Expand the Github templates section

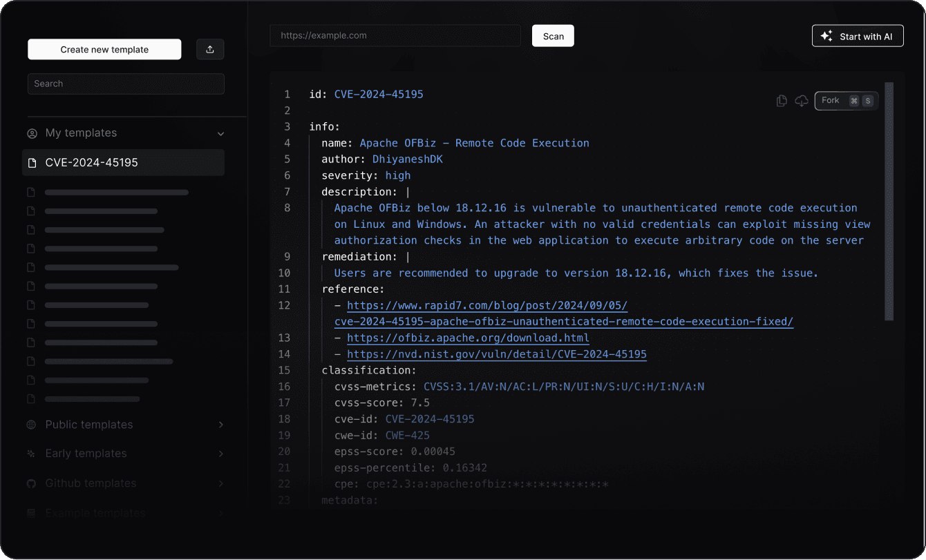[x=220, y=483]
